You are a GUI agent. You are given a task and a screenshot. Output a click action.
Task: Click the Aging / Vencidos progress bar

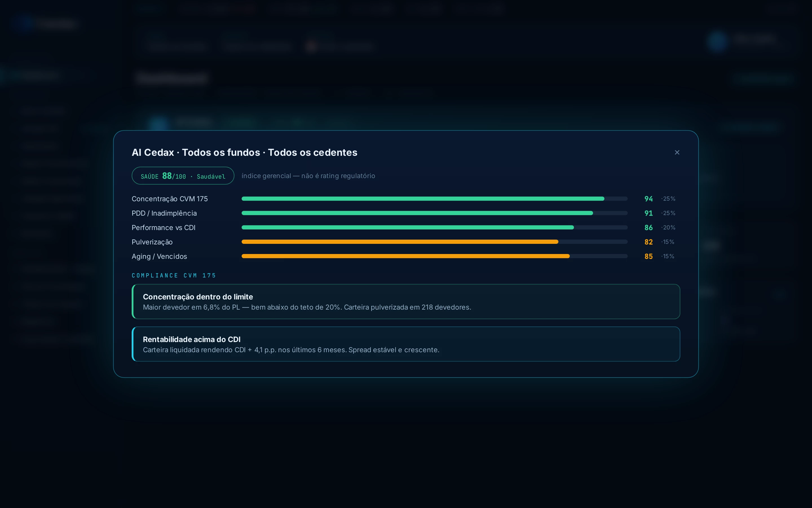pyautogui.click(x=434, y=256)
